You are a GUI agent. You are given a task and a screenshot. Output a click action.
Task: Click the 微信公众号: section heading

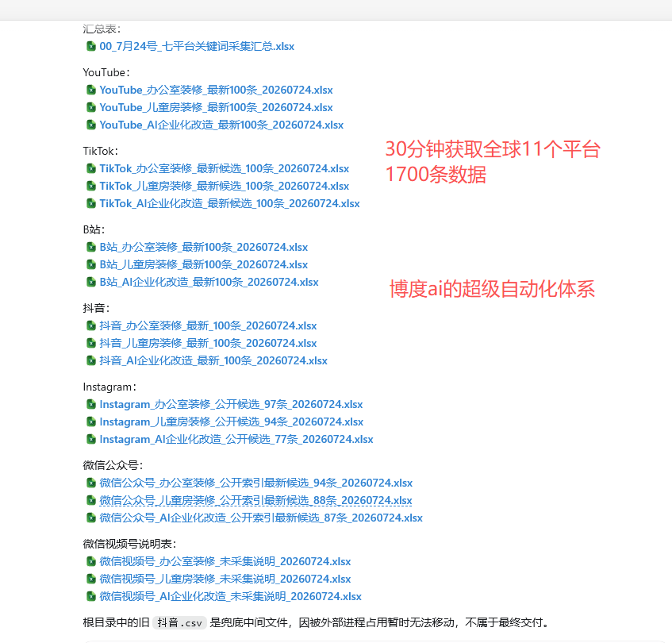click(x=113, y=465)
